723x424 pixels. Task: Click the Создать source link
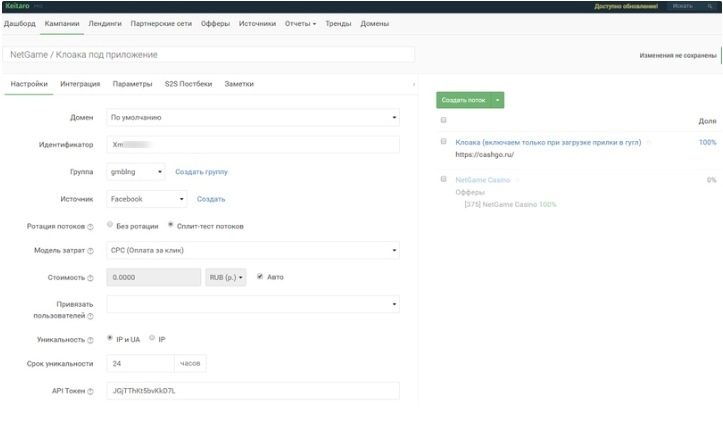(x=211, y=199)
